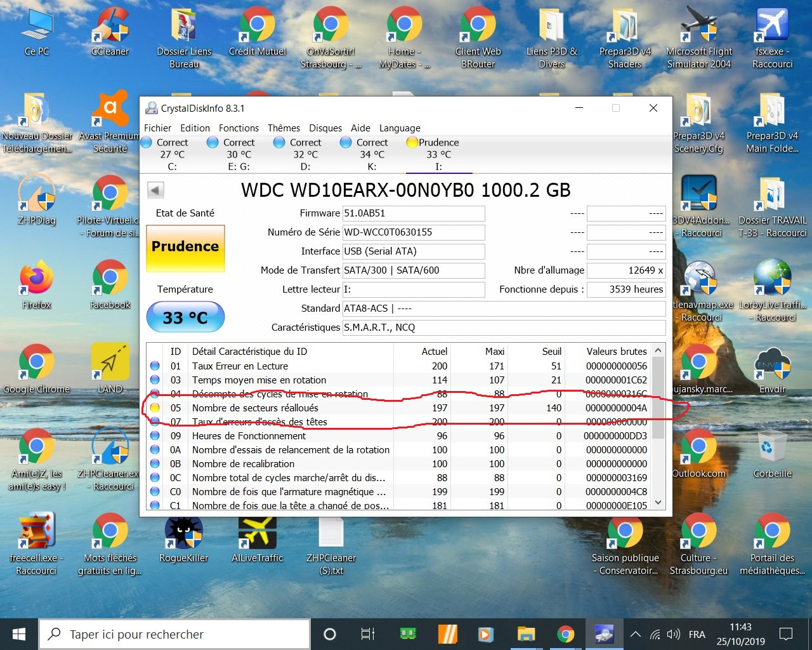Select disk K: at 34 °C
812x650 pixels.
[372, 154]
